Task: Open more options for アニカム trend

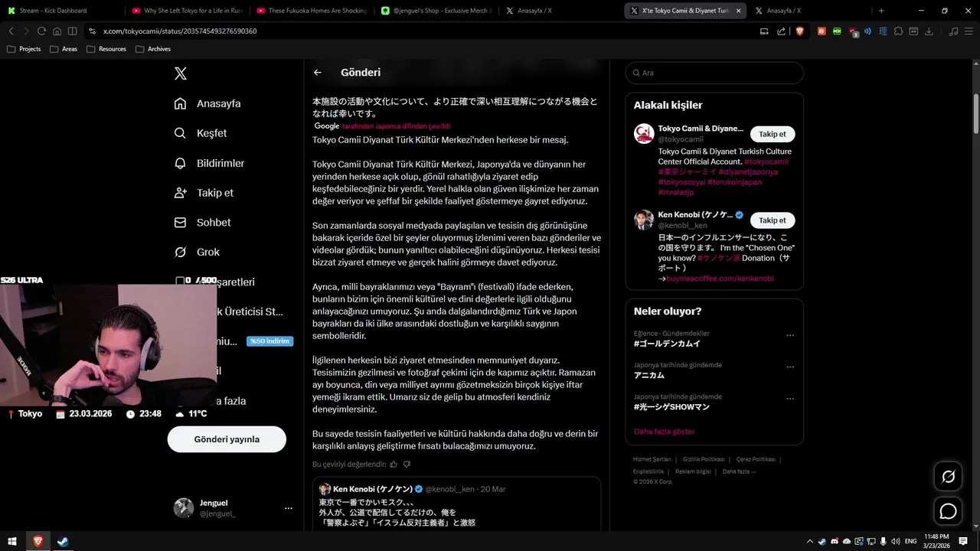Action: coord(790,367)
